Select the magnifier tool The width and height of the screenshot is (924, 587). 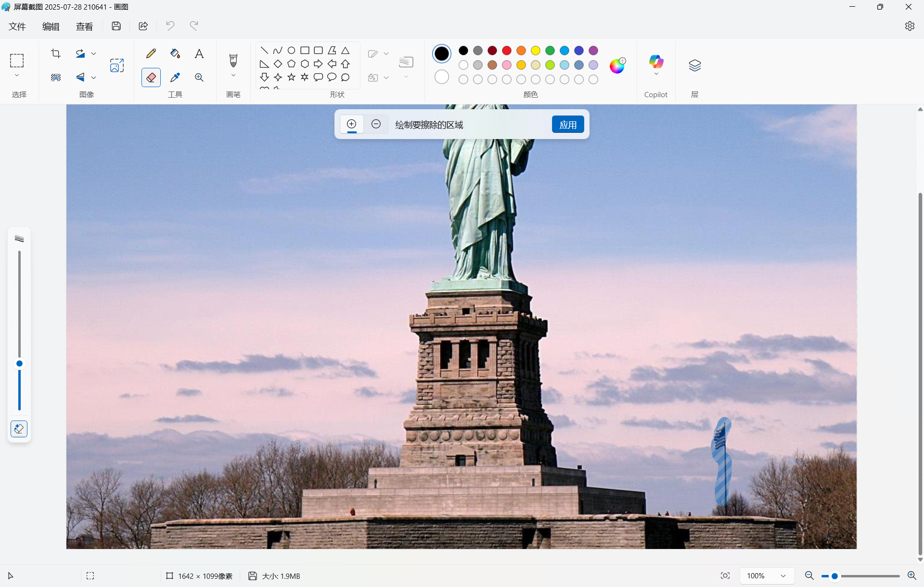tap(199, 77)
